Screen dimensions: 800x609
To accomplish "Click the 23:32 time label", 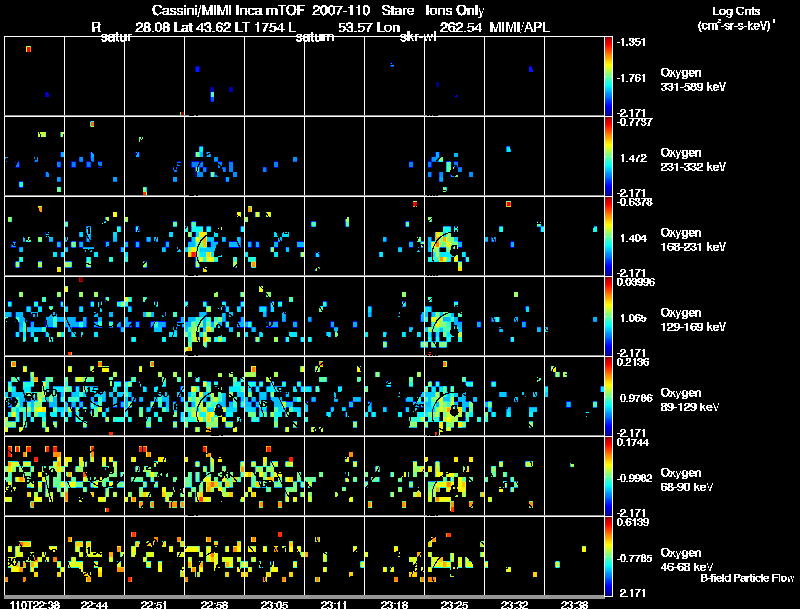I will [514, 604].
